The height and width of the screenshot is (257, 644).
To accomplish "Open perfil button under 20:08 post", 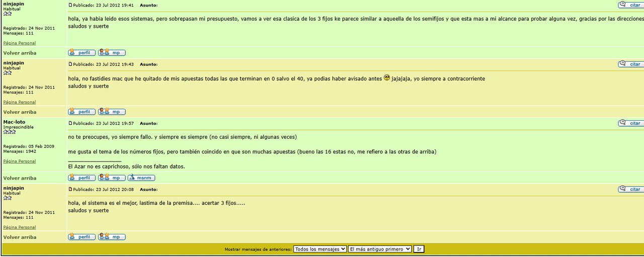I will [82, 237].
